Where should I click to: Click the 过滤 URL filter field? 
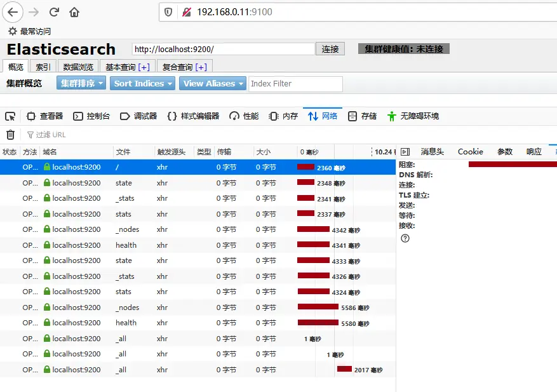[50, 135]
